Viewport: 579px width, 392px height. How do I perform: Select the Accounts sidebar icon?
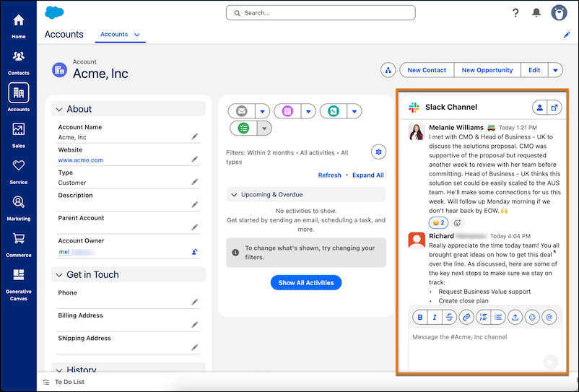point(19,92)
